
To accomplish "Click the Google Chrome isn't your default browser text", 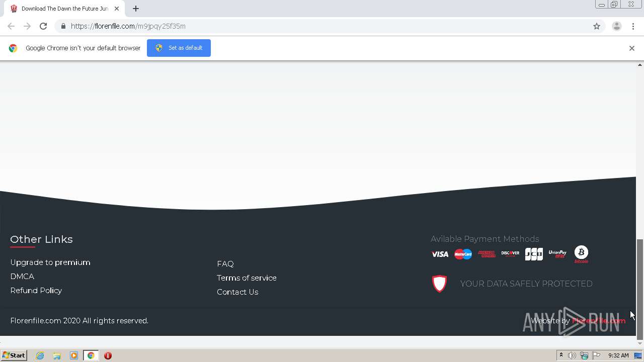I will click(x=83, y=48).
